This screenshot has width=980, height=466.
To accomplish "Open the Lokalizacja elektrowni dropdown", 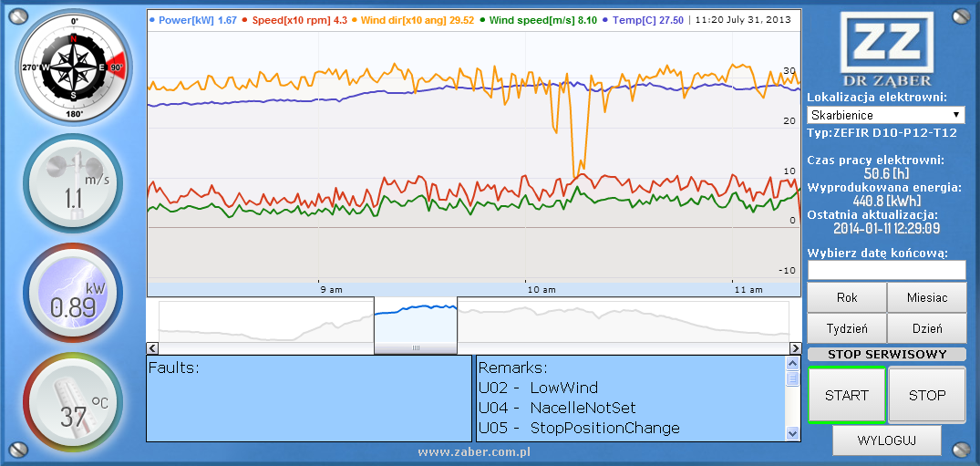I will point(886,115).
